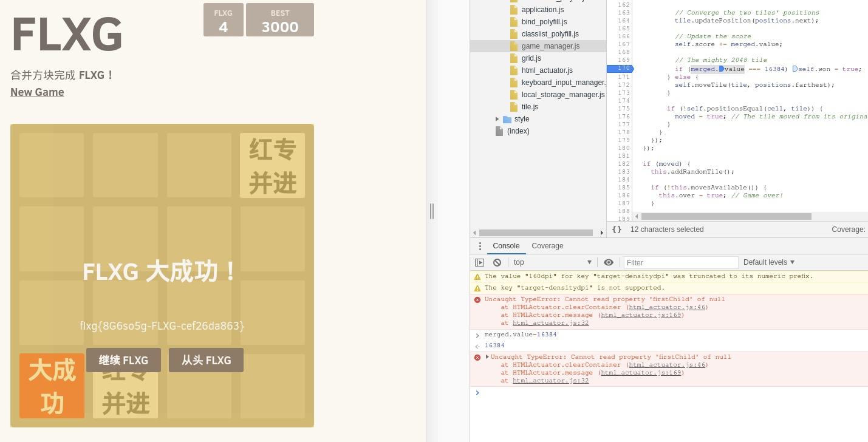868x442 pixels.
Task: Click the pretty-print curly braces icon
Action: coord(617,229)
